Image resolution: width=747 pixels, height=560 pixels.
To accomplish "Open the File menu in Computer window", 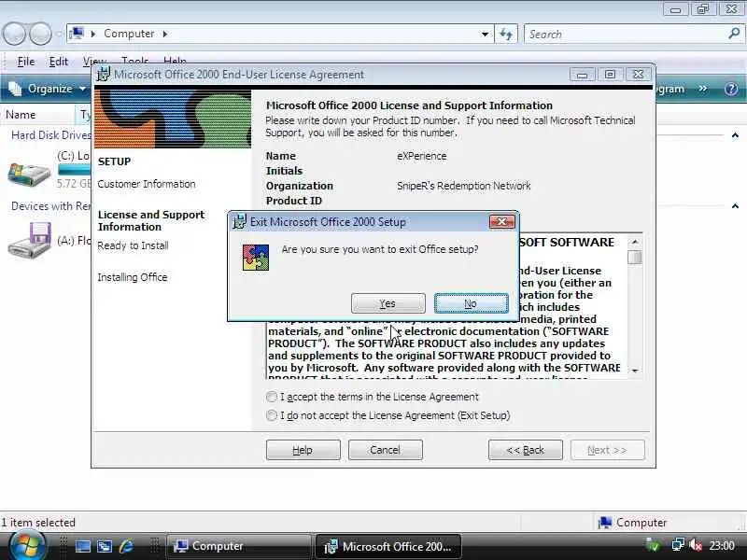I will (x=26, y=62).
